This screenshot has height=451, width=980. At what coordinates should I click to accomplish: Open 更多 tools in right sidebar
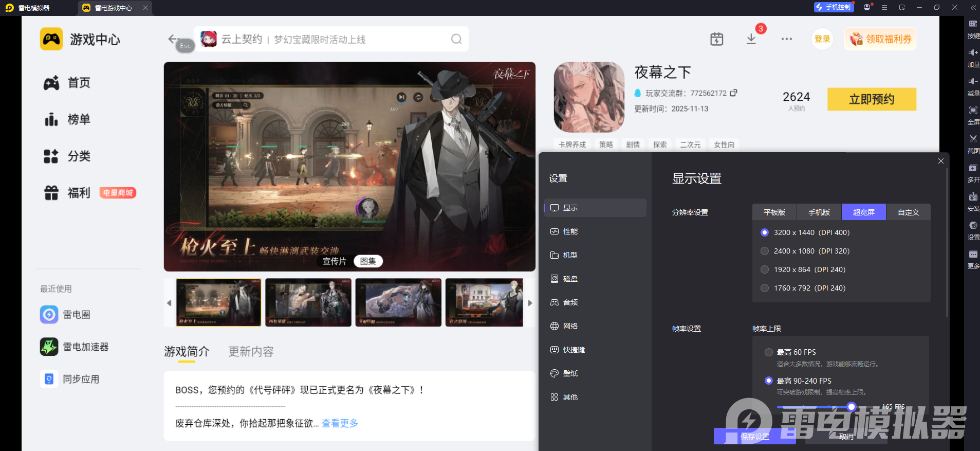pos(973,260)
